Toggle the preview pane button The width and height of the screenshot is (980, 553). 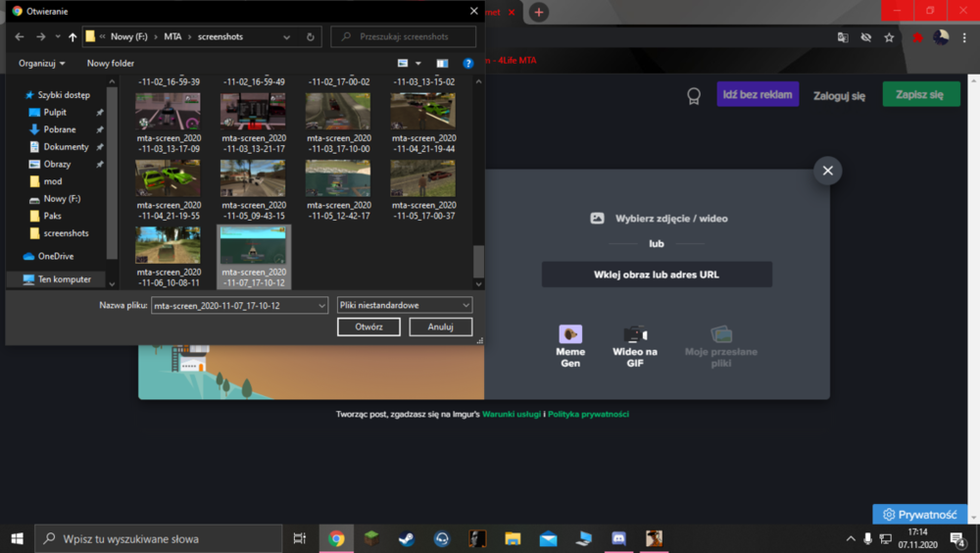442,63
